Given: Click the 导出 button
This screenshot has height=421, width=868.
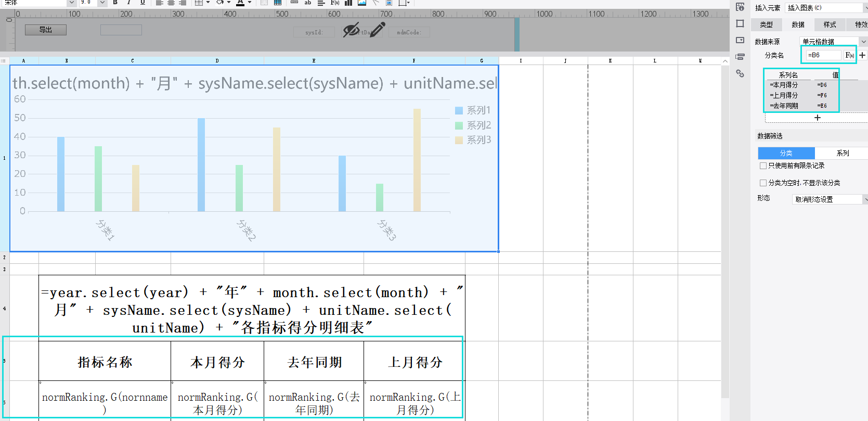Looking at the screenshot, I should [46, 30].
